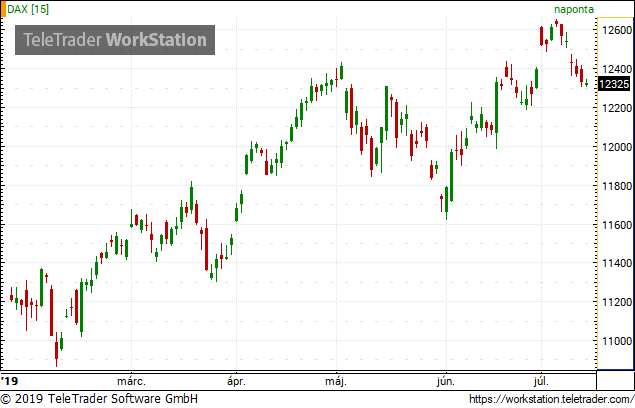Click the DAX [15] chart title

28,9
